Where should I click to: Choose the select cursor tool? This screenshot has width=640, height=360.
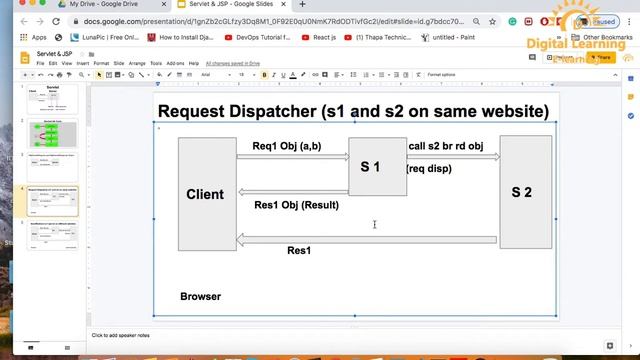(99, 75)
